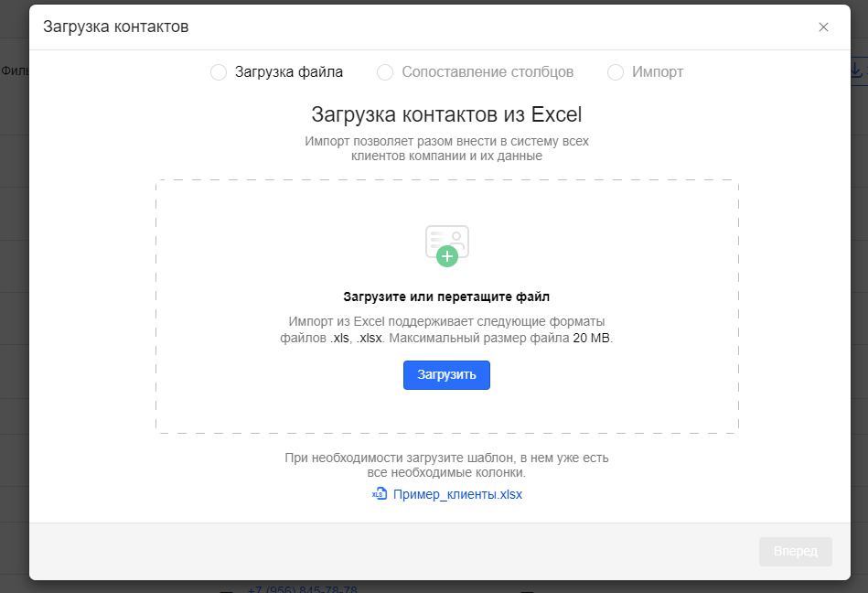Click the Загрузка контактов dialog title
The height and width of the screenshot is (593, 868).
(115, 27)
